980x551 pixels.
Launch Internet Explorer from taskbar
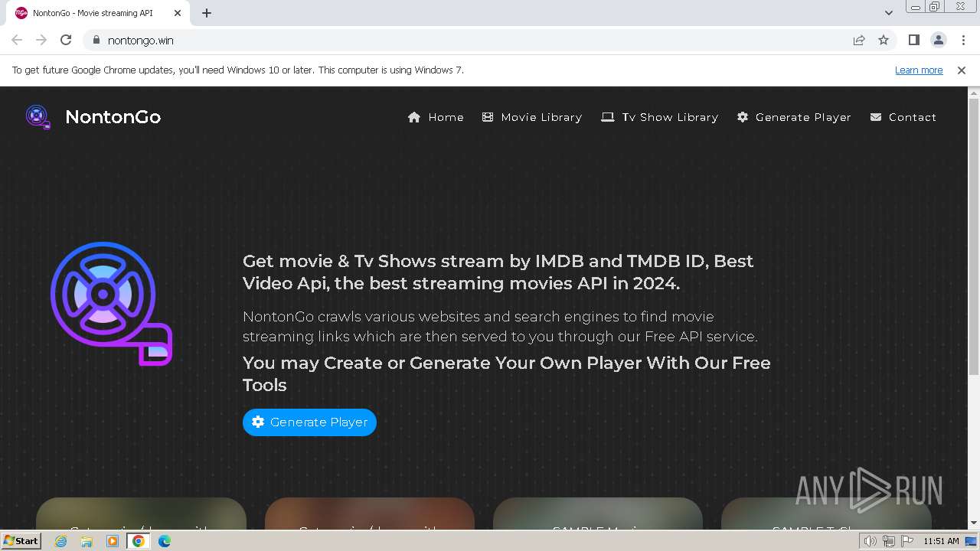(x=61, y=541)
